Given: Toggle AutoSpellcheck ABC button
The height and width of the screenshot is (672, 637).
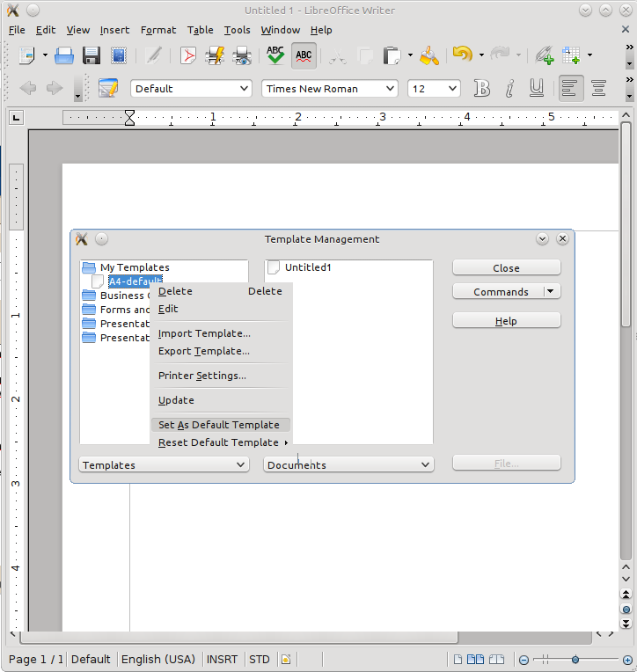Looking at the screenshot, I should 304,55.
